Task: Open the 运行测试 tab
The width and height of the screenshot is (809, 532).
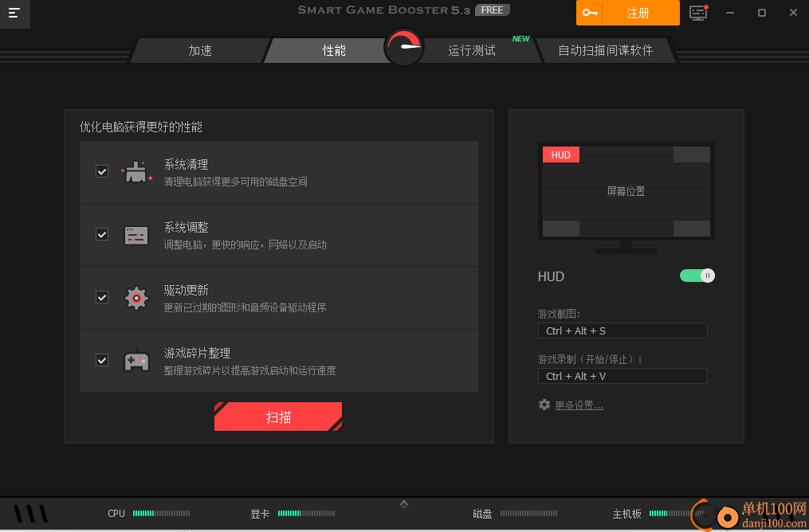Action: pyautogui.click(x=472, y=50)
